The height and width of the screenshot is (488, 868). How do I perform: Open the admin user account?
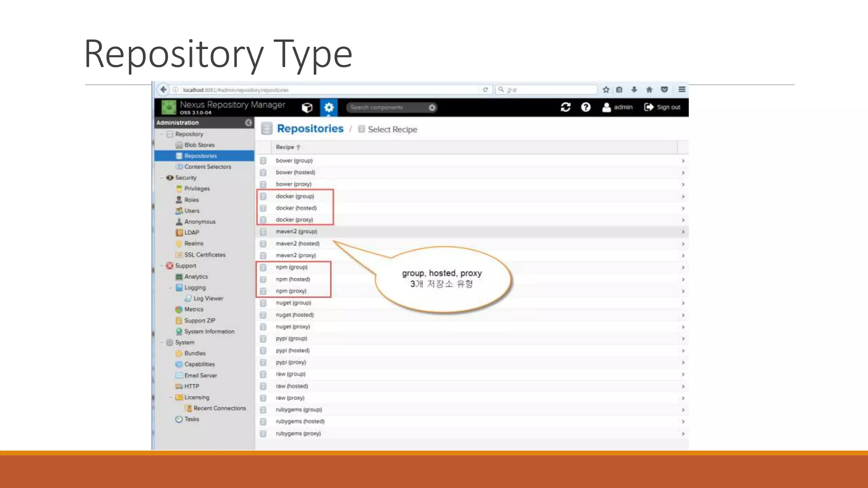(618, 107)
